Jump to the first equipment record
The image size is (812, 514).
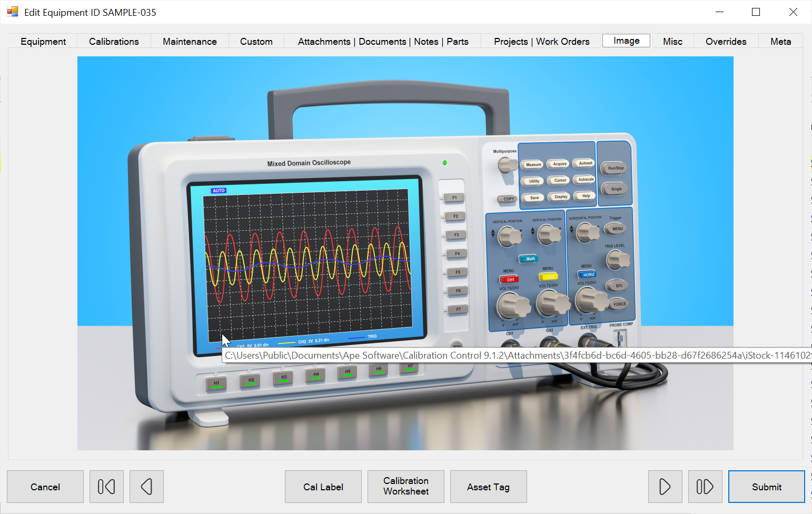106,486
